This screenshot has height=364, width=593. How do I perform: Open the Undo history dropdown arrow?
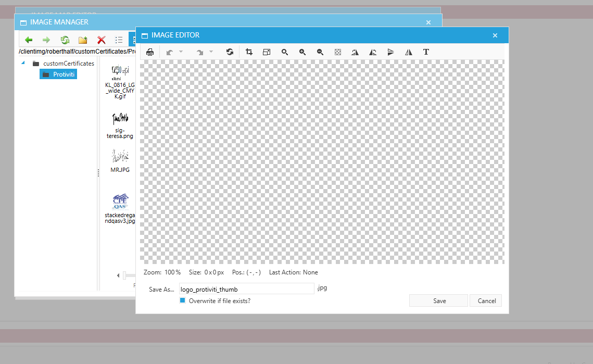point(181,52)
